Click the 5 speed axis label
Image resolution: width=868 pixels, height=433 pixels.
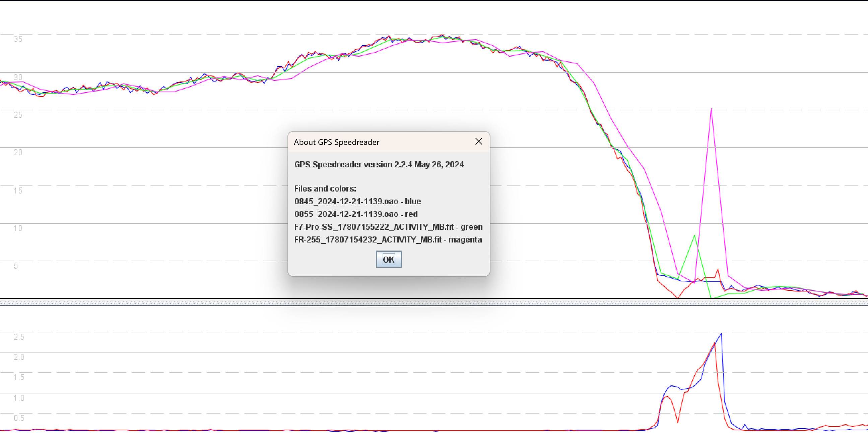pos(15,266)
